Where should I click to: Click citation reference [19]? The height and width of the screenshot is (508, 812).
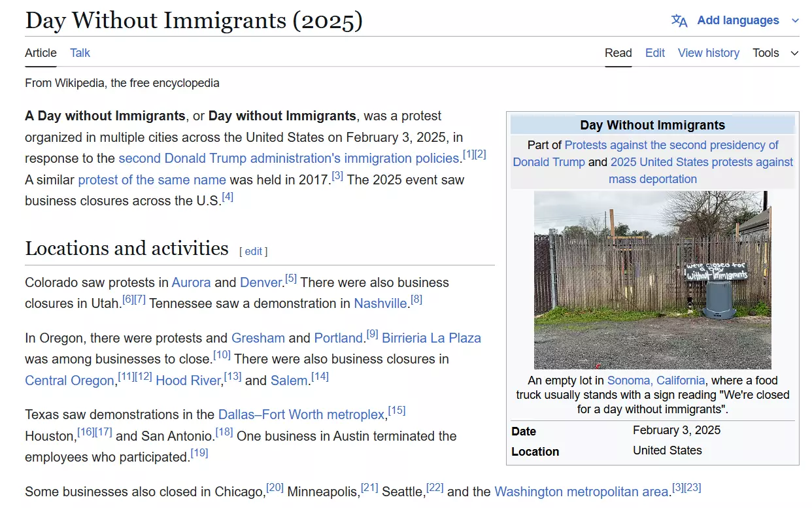click(x=199, y=452)
